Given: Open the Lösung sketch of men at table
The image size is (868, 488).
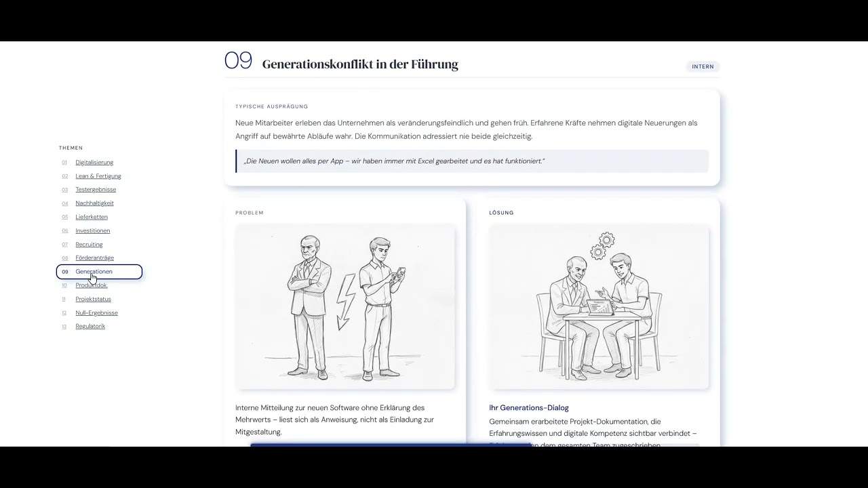Looking at the screenshot, I should click(x=599, y=306).
